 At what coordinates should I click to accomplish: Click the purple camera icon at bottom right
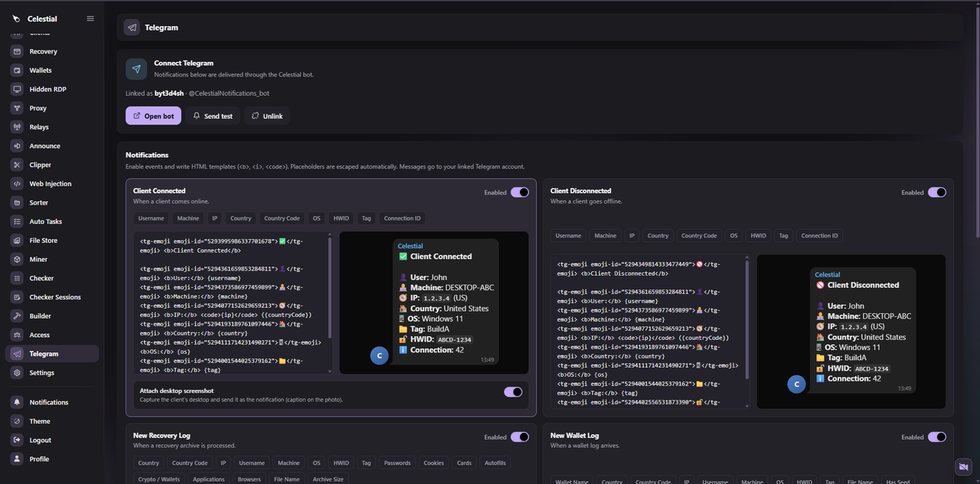click(x=963, y=466)
